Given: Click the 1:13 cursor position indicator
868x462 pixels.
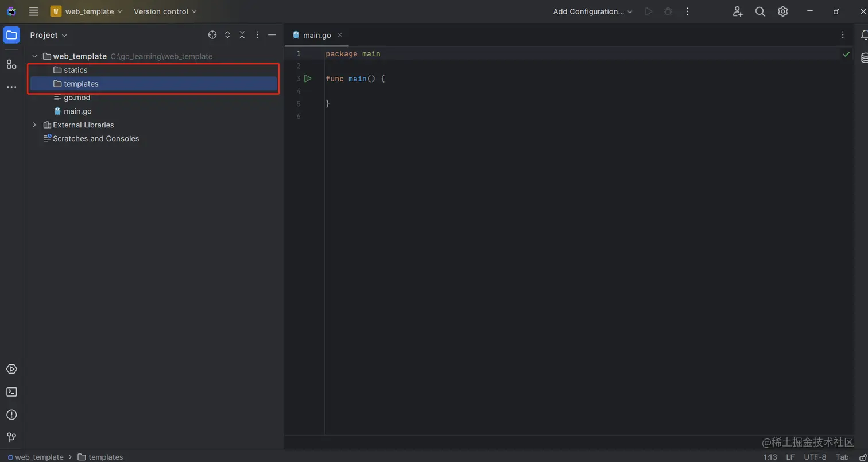Looking at the screenshot, I should pyautogui.click(x=770, y=457).
